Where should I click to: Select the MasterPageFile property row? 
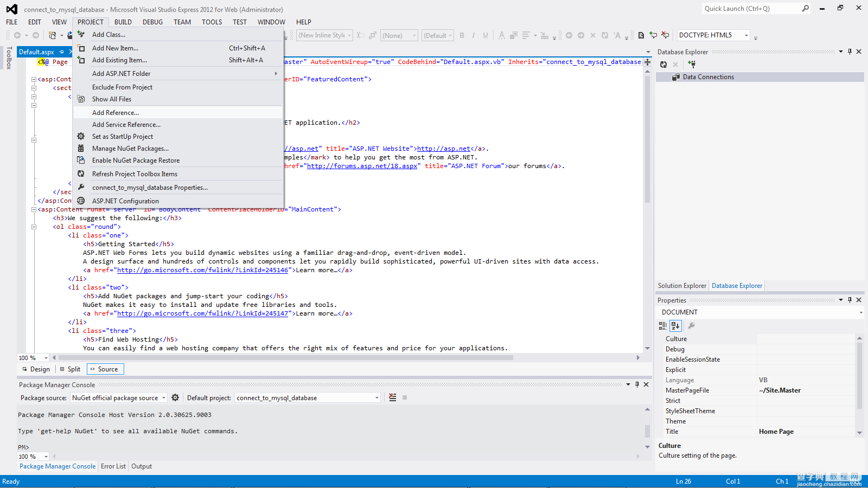tap(760, 390)
